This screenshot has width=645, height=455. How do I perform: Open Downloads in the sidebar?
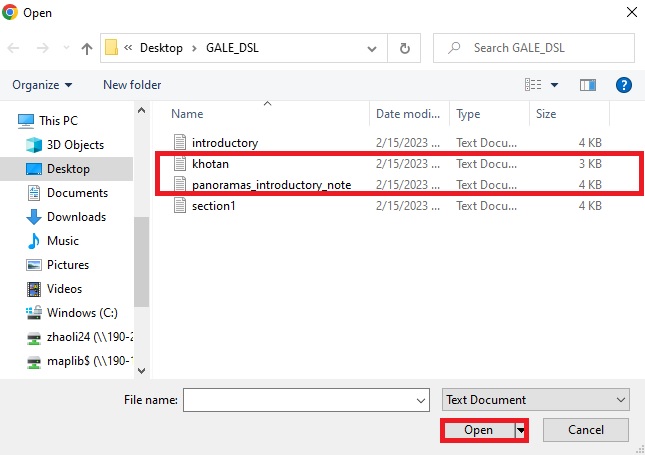[x=66, y=216]
